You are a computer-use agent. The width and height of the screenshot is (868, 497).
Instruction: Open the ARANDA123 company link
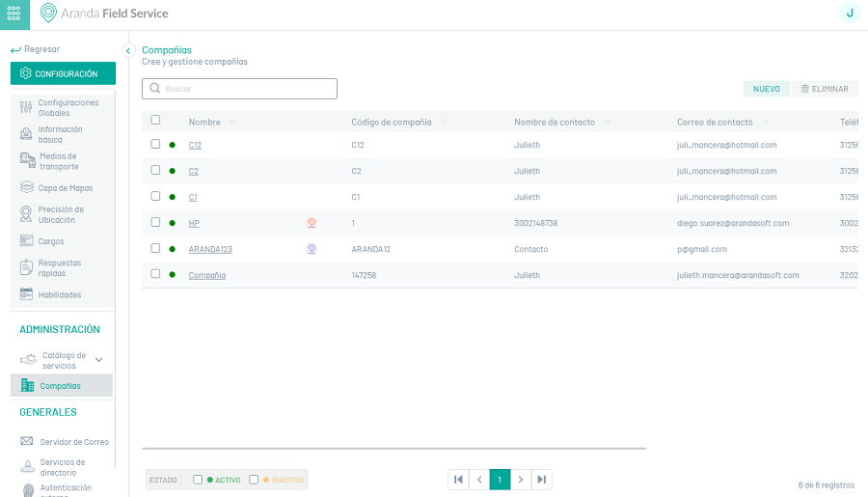[210, 249]
